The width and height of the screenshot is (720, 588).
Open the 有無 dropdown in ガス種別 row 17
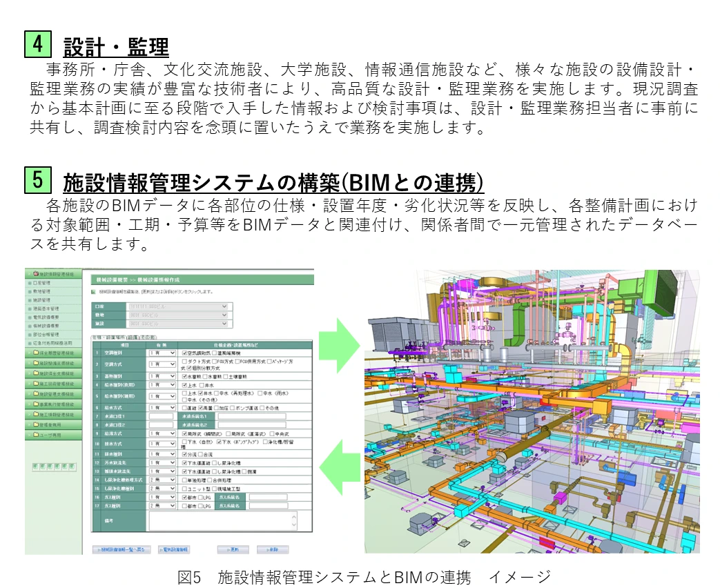[x=162, y=505]
